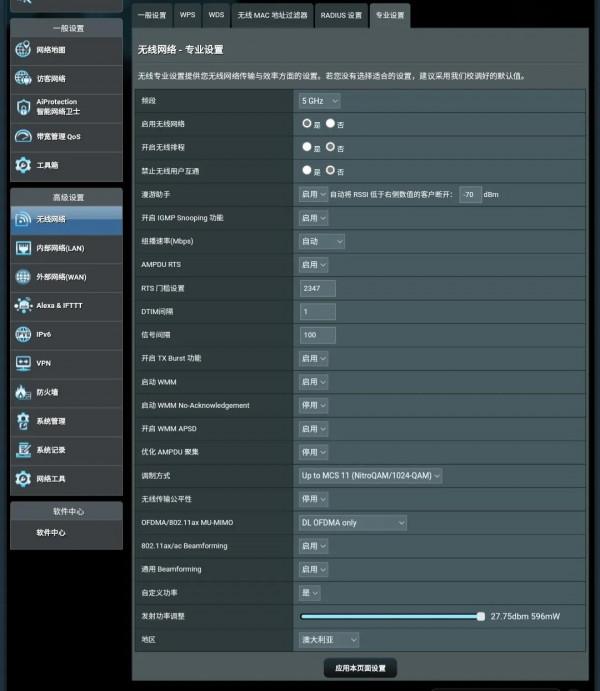Screen dimensions: 600x691
Task: Open the 自定义功率 dropdown
Action: [x=309, y=593]
